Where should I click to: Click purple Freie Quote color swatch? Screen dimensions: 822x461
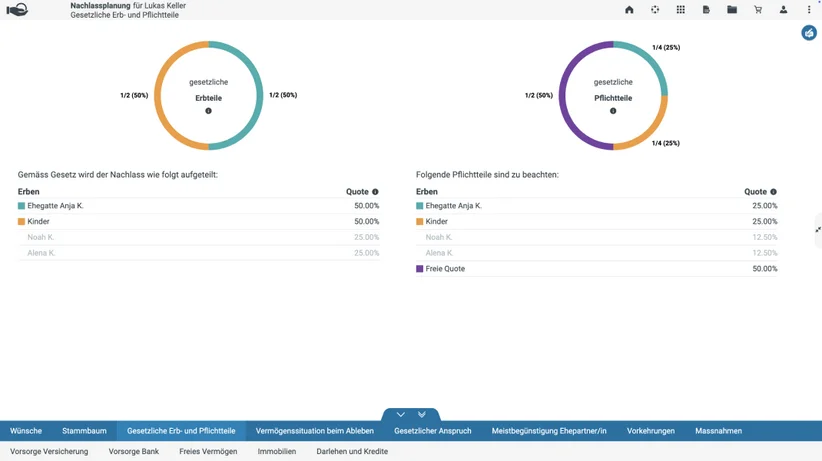pyautogui.click(x=419, y=269)
